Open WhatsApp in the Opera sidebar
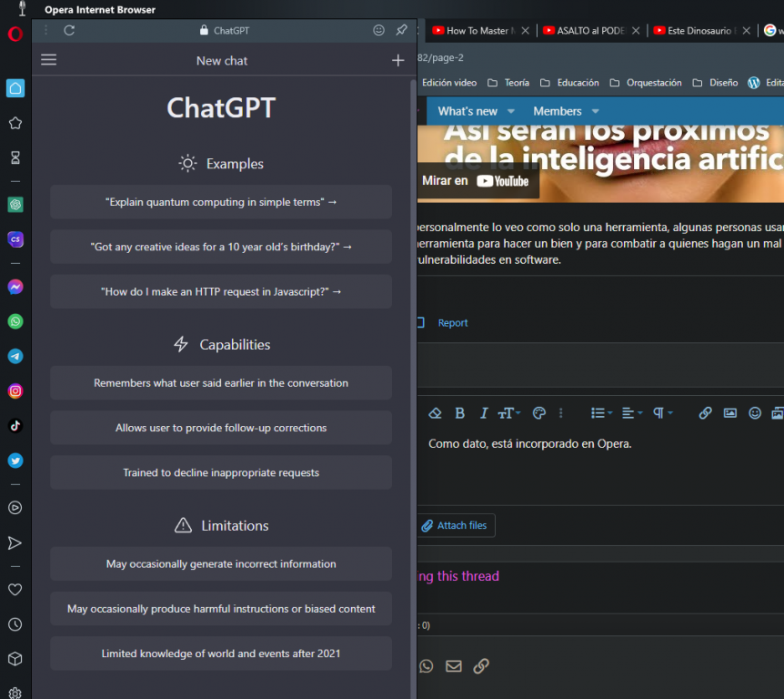This screenshot has height=699, width=784. pos(15,322)
